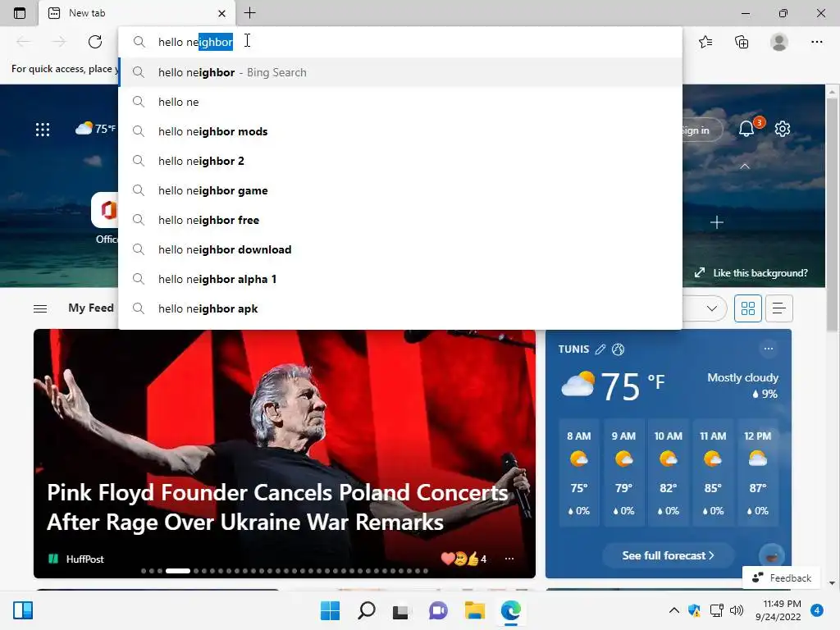Open the browser profile avatar
This screenshot has width=840, height=630.
(x=779, y=42)
